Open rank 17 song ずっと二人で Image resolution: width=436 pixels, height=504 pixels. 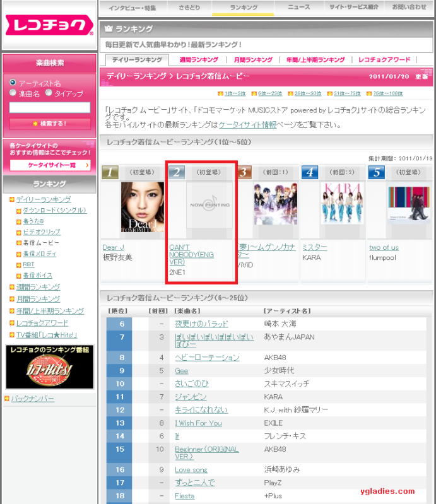pos(195,483)
